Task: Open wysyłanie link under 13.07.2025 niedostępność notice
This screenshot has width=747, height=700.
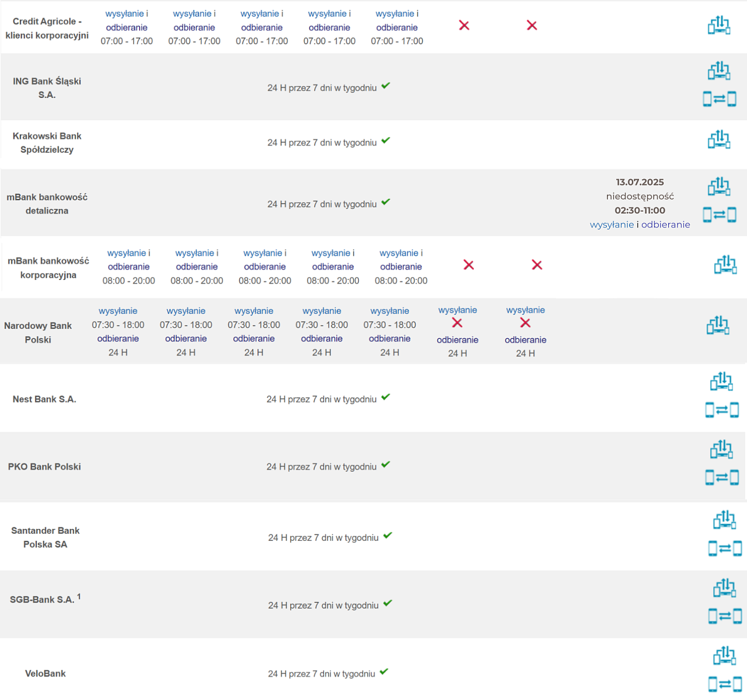Action: point(612,225)
